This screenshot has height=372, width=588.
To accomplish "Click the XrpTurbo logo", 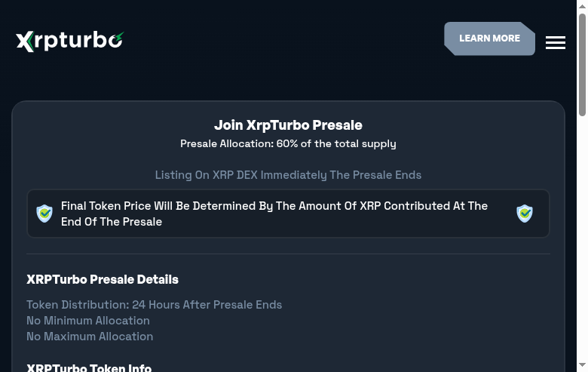I will [x=69, y=41].
